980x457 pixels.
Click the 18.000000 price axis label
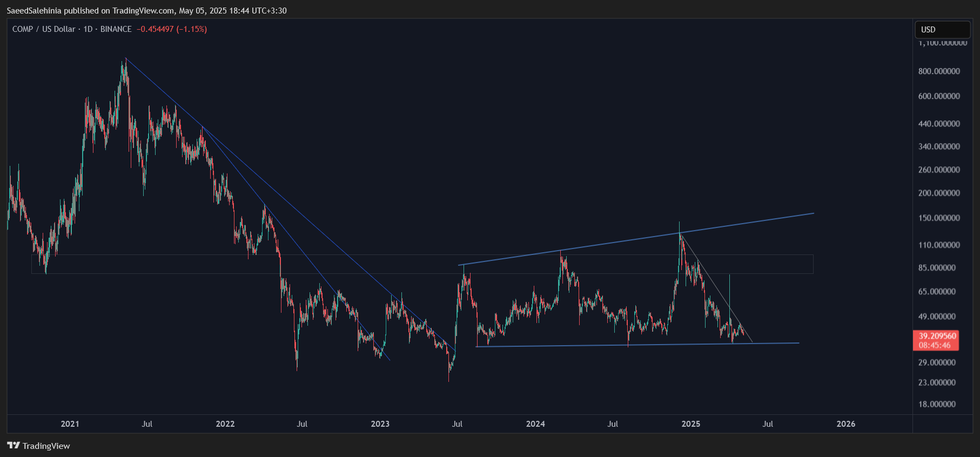point(937,404)
